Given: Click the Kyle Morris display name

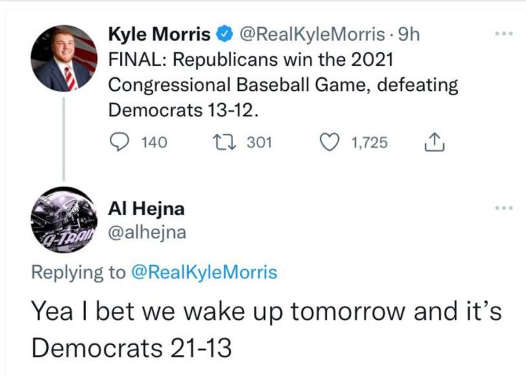Looking at the screenshot, I should (159, 34).
